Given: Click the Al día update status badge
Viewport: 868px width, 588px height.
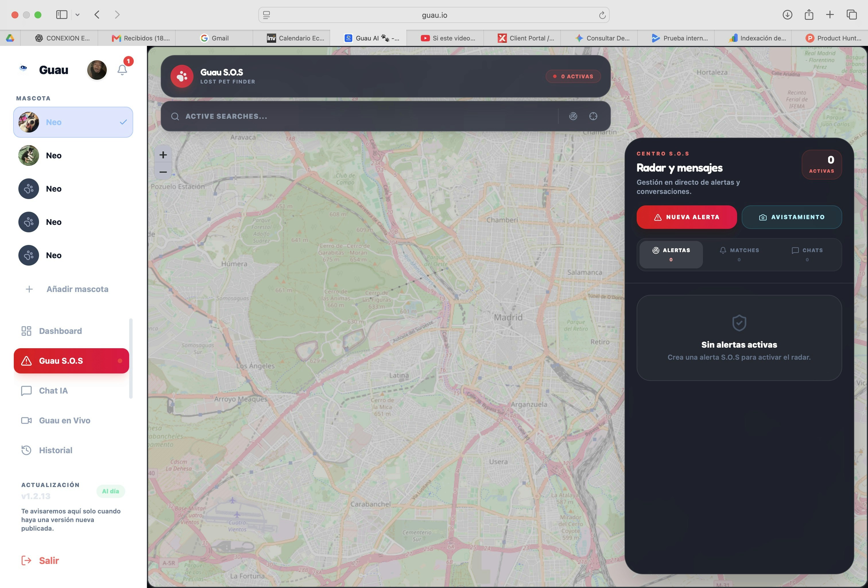Looking at the screenshot, I should pyautogui.click(x=111, y=491).
